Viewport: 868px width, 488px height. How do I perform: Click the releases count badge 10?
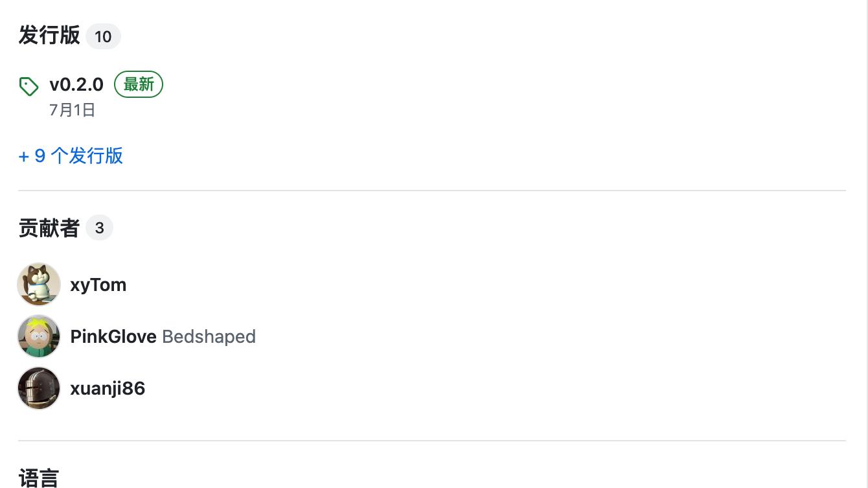[103, 36]
